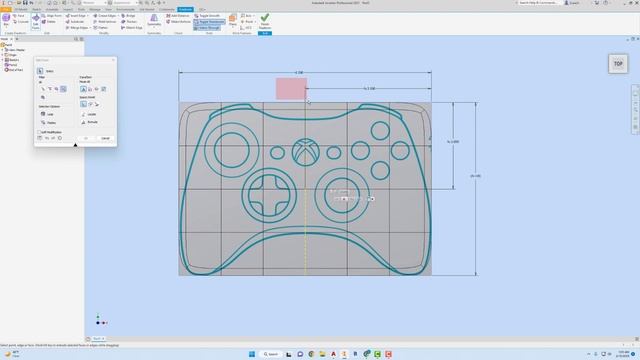This screenshot has width=640, height=360.
Task: Expand the View: Master node in browser
Action: (2, 50)
